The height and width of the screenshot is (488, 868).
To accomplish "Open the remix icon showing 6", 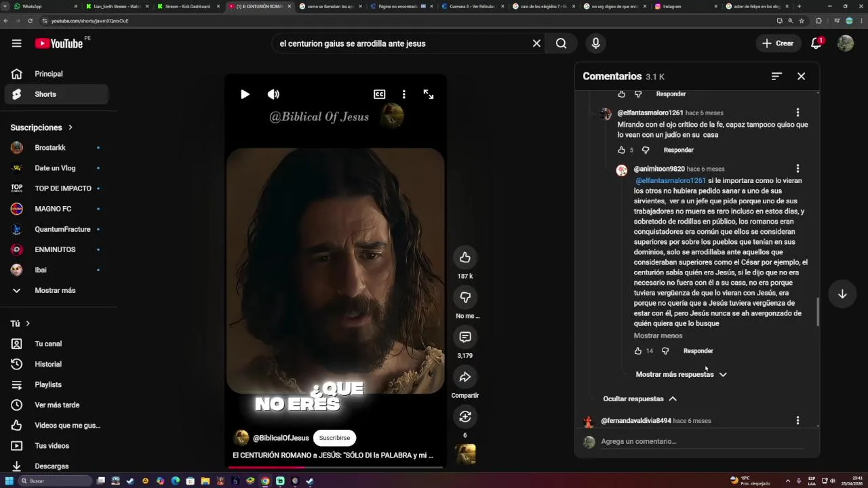I will 465,416.
